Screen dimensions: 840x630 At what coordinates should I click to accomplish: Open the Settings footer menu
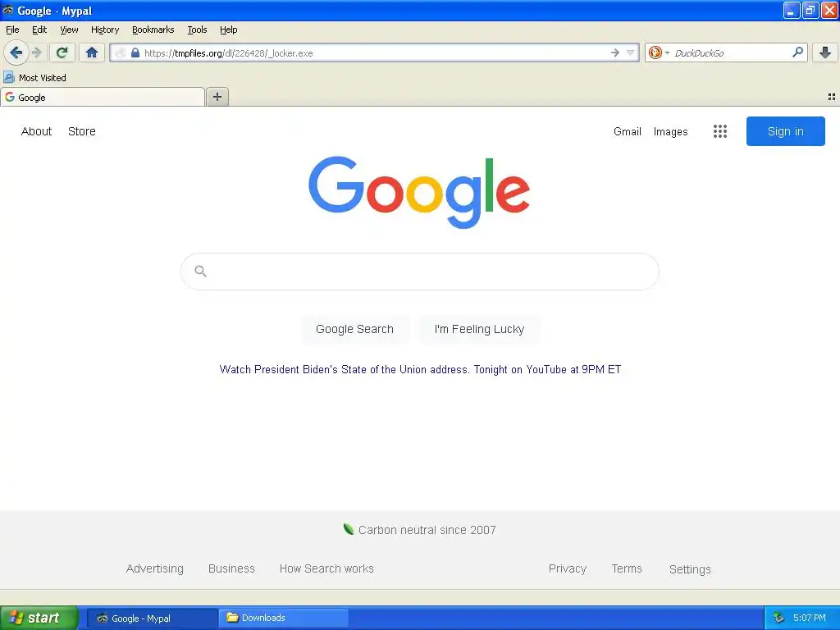pyautogui.click(x=690, y=569)
